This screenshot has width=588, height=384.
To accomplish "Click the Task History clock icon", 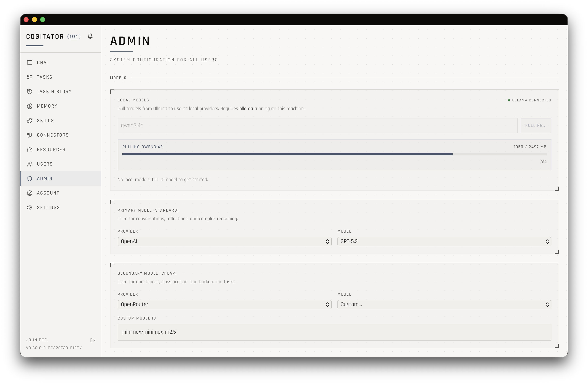I will [x=30, y=92].
